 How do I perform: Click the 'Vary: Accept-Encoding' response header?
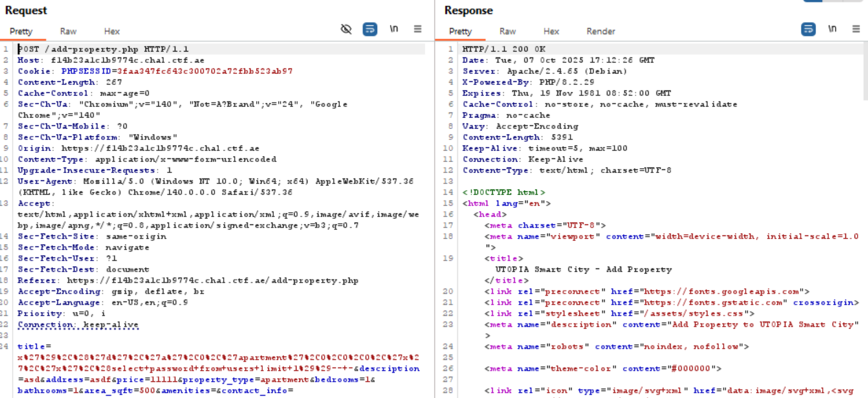521,127
